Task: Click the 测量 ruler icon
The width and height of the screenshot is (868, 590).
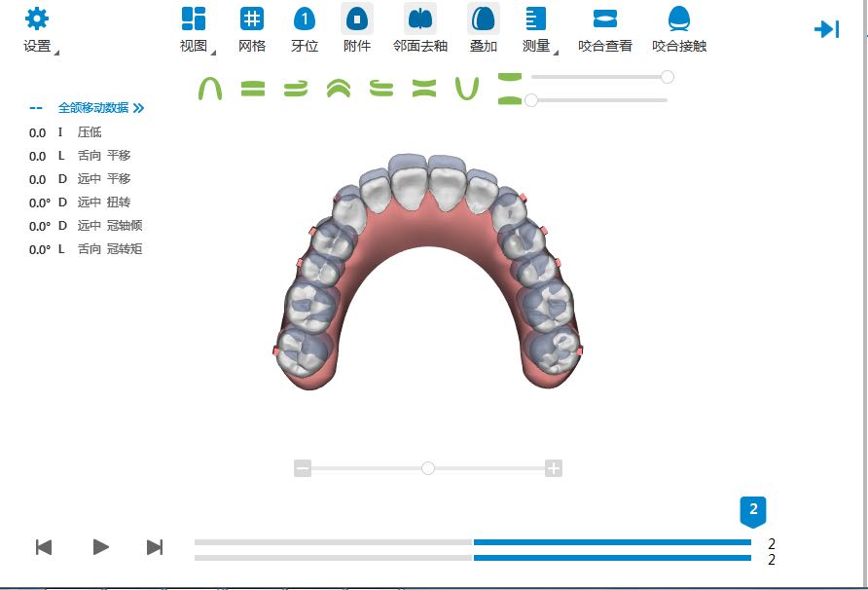Action: pos(536,18)
